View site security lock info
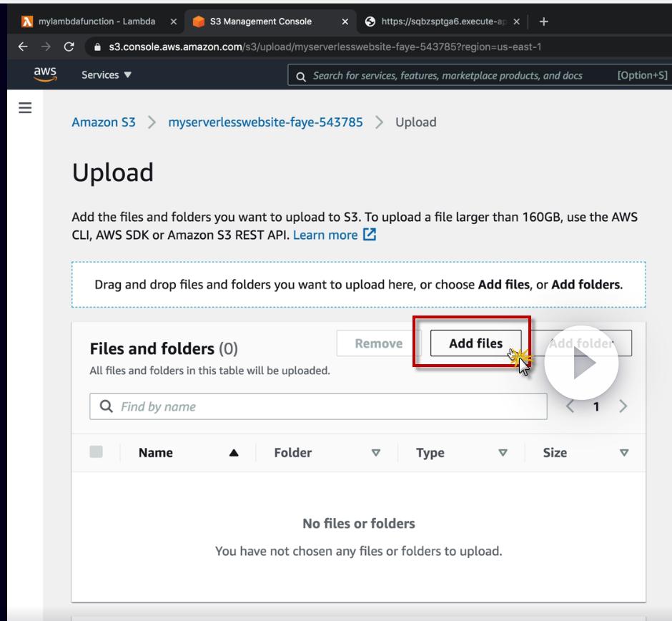672x621 pixels. pyautogui.click(x=97, y=47)
